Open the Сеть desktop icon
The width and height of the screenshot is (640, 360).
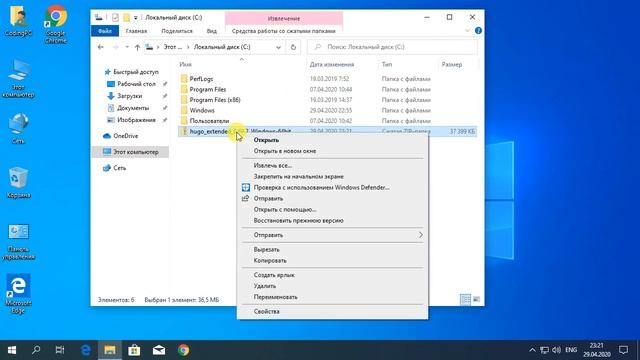pos(18,129)
